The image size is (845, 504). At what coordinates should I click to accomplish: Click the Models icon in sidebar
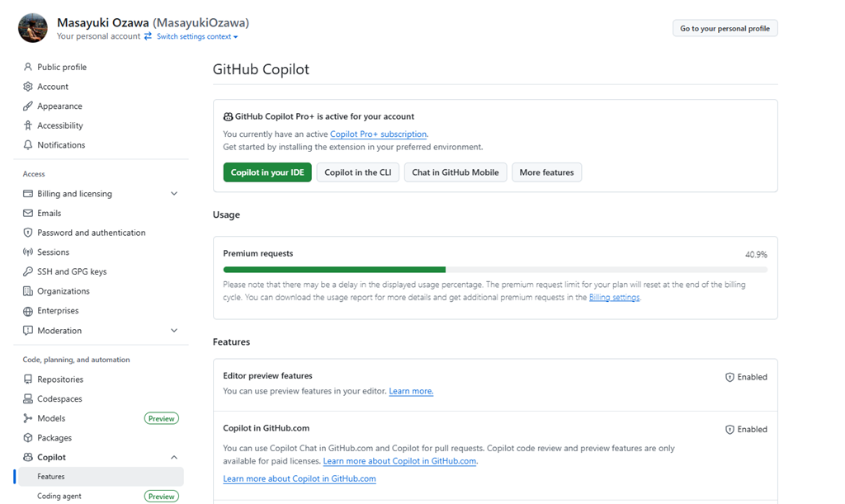point(28,418)
